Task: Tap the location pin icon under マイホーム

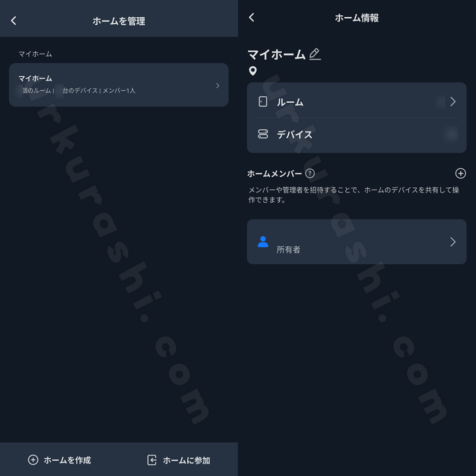Action: [252, 71]
